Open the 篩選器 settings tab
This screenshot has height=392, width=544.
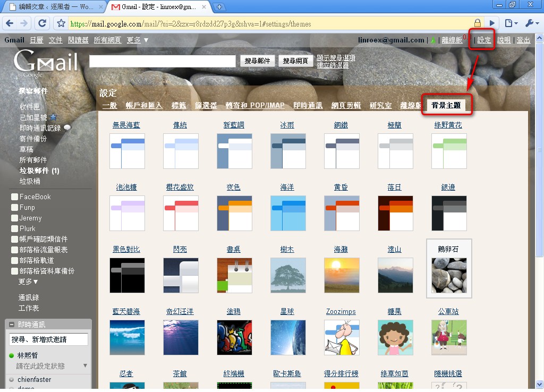click(206, 105)
